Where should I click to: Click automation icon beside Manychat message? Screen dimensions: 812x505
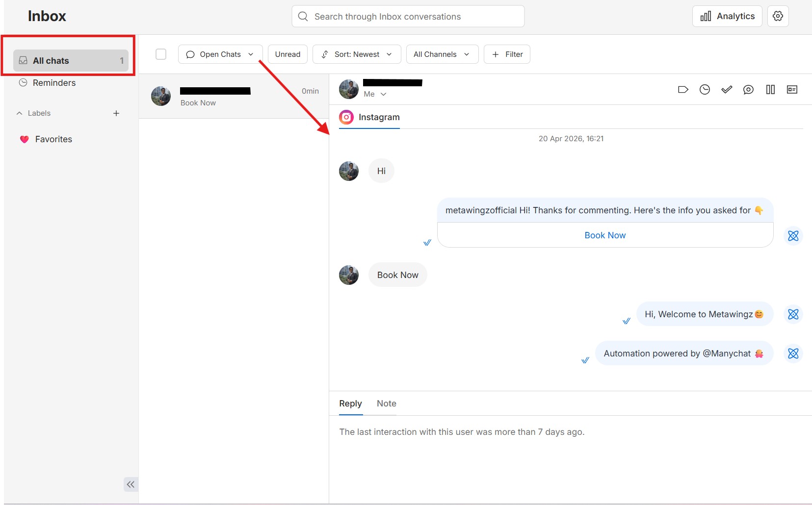(x=793, y=353)
